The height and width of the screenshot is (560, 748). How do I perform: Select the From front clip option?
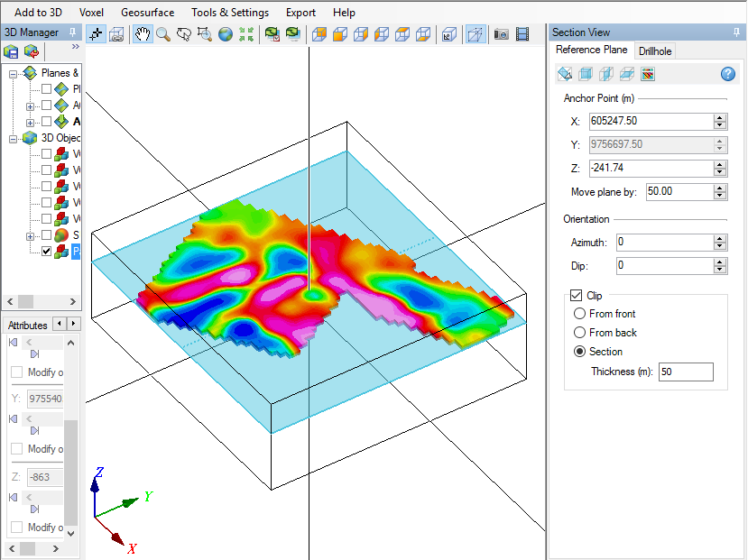[580, 314]
